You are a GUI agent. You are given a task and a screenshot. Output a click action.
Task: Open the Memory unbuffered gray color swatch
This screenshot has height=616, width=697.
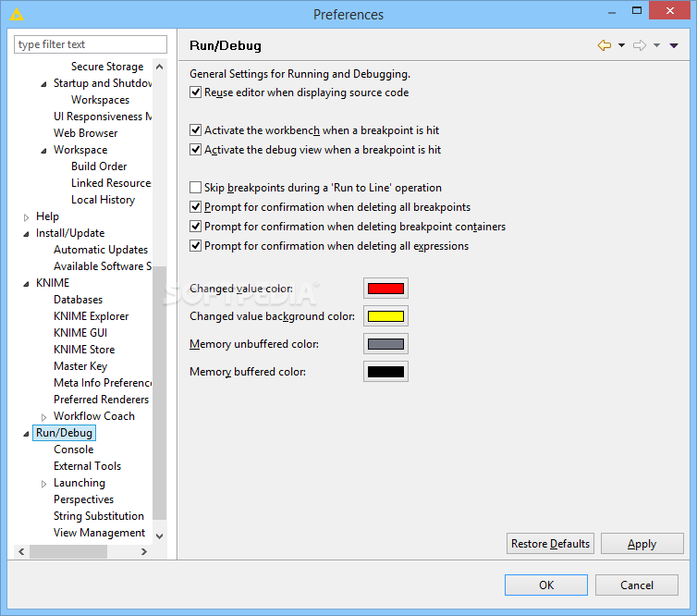[x=385, y=344]
